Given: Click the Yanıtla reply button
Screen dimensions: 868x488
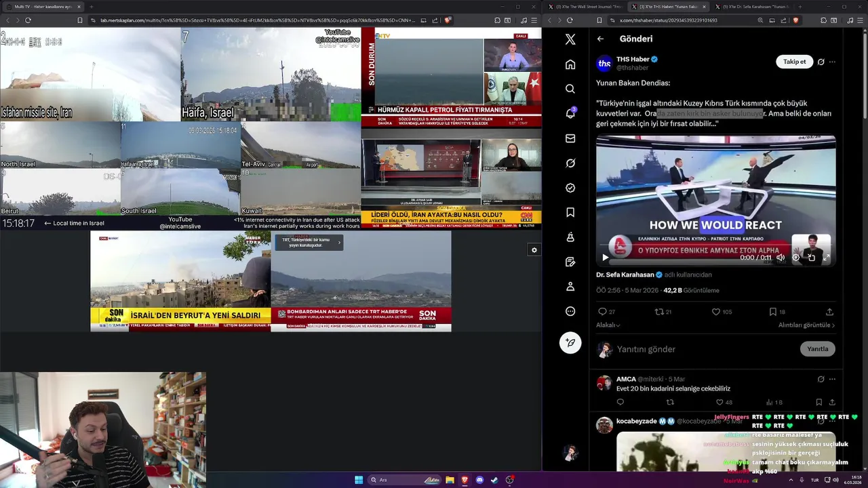Looking at the screenshot, I should pyautogui.click(x=817, y=349).
